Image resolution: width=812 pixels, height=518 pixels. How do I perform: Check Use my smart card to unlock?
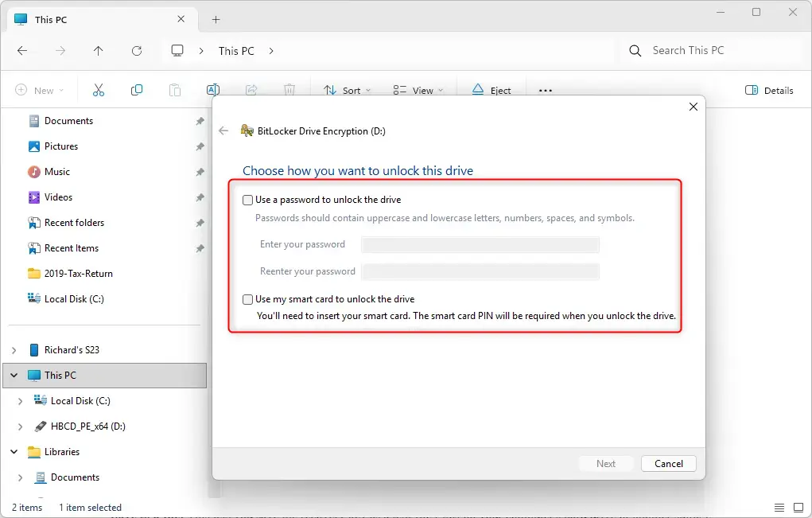tap(248, 299)
